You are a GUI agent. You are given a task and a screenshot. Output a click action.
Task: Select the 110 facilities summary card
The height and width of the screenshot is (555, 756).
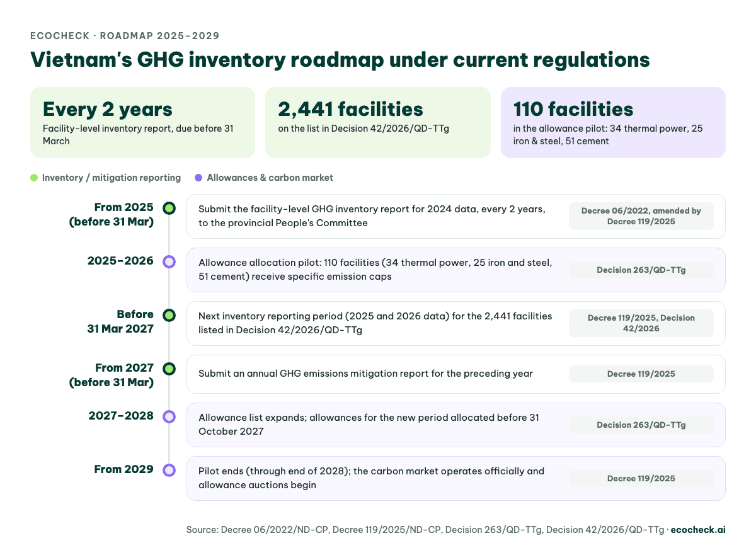[613, 122]
